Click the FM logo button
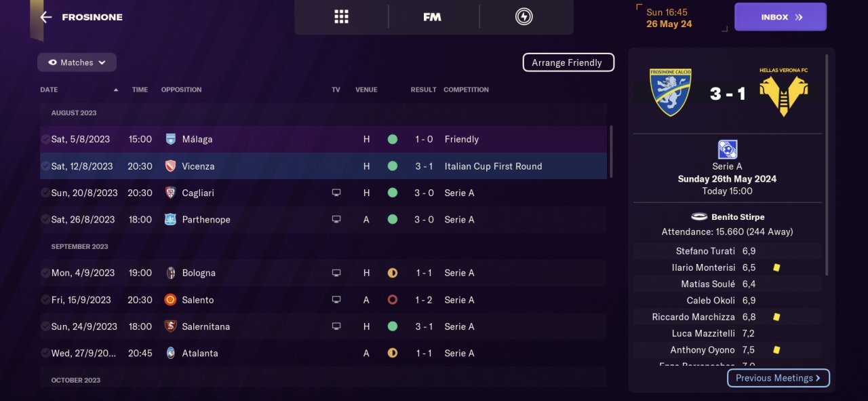Screen dimensions: 868x401 [432, 17]
